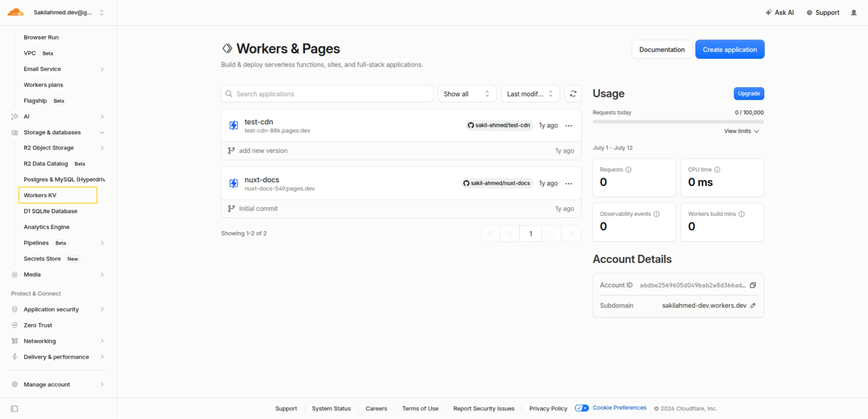
Task: Expand the Networking chevron
Action: coord(102,341)
